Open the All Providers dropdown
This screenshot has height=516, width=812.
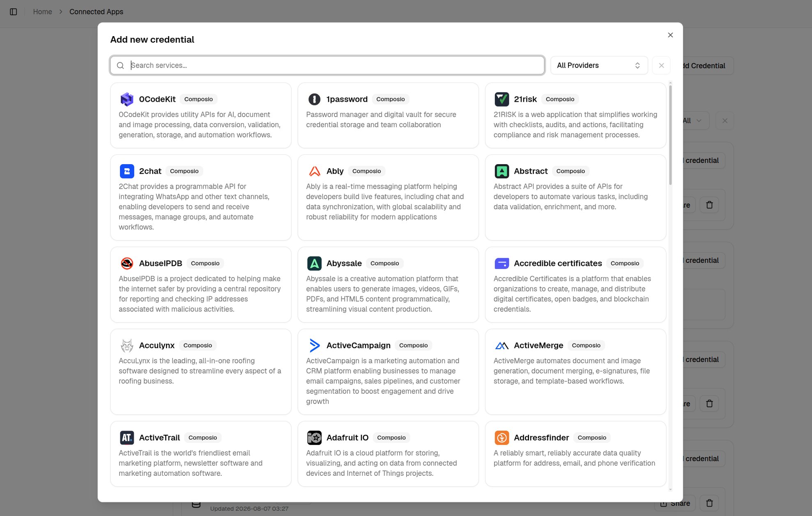coord(599,66)
